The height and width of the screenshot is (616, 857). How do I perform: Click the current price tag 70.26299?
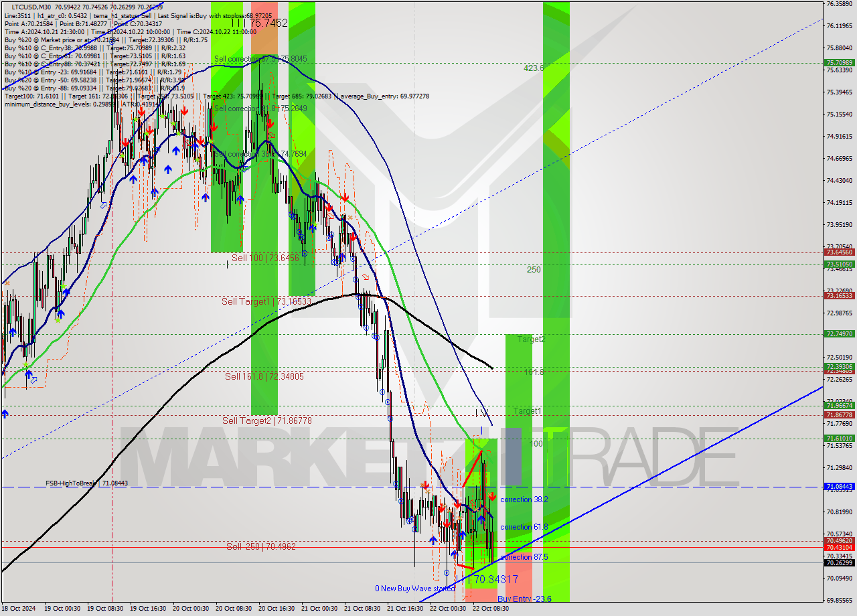(839, 562)
